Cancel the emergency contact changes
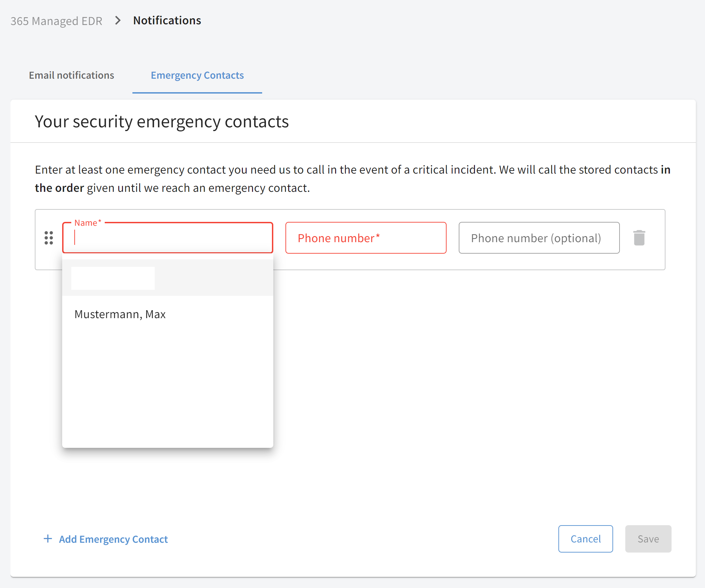This screenshot has height=588, width=705. click(585, 539)
